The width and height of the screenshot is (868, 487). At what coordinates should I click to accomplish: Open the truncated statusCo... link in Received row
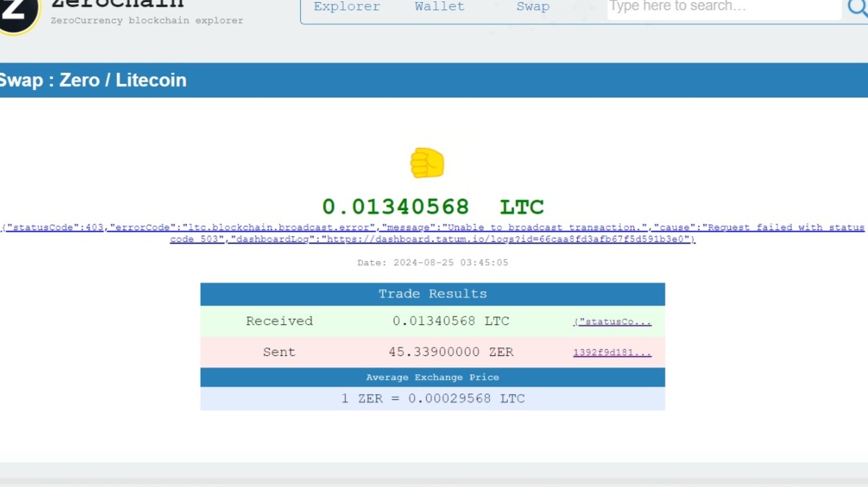(x=612, y=321)
